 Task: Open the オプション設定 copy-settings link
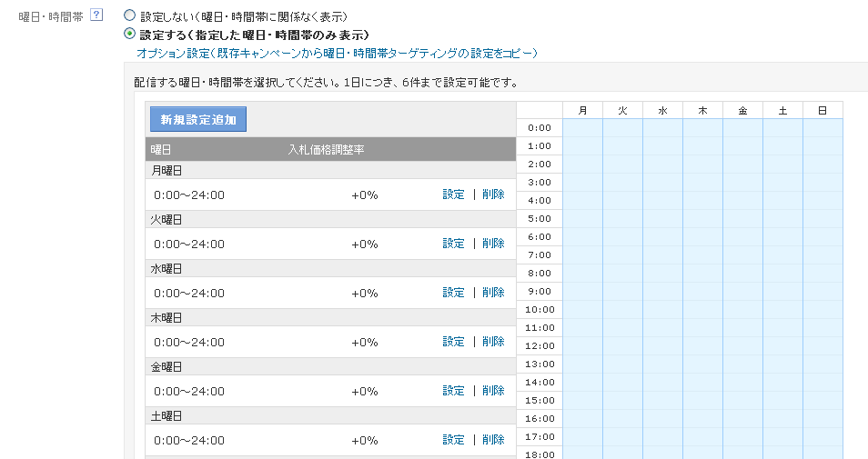click(x=337, y=53)
